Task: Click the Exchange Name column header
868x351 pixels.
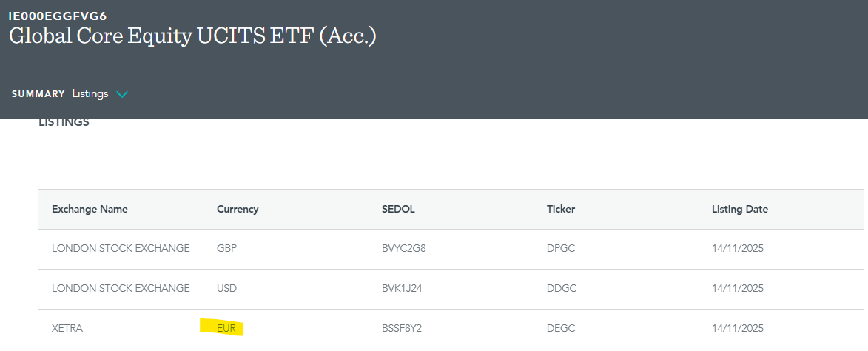Action: tap(90, 210)
